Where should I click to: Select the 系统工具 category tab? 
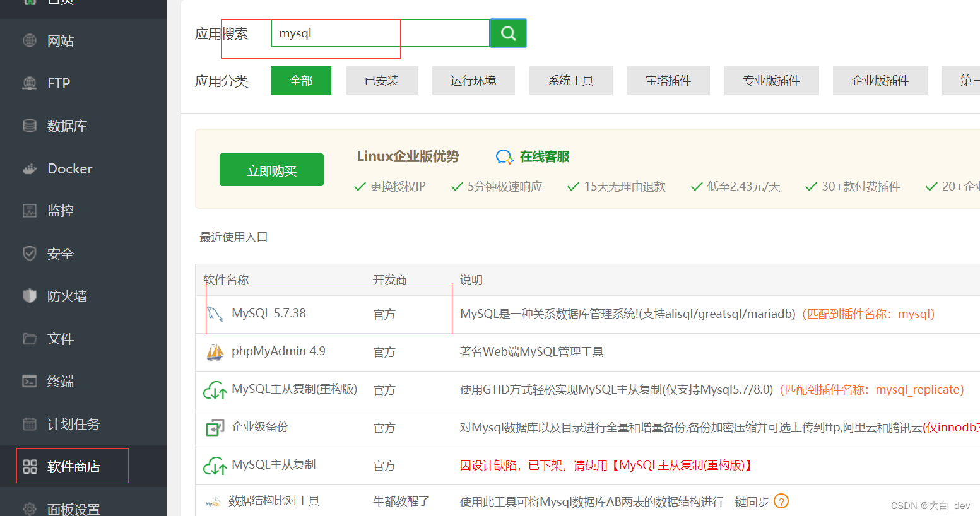[571, 81]
